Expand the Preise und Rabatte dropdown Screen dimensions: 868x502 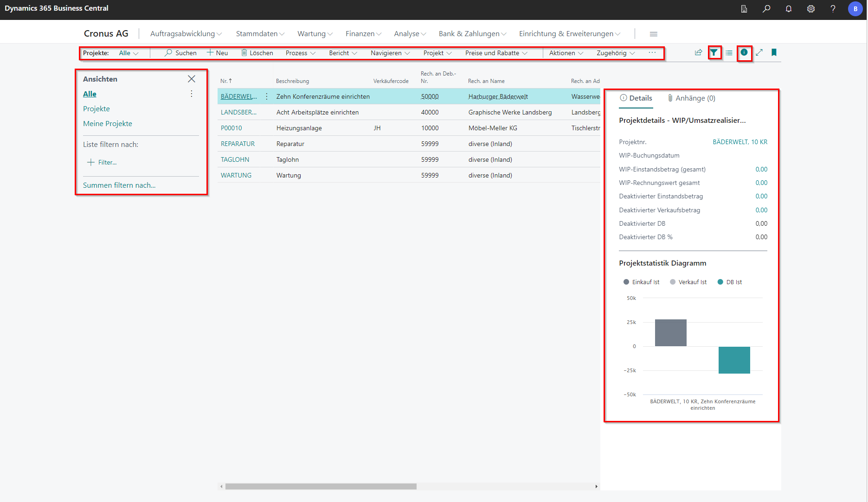coord(496,53)
